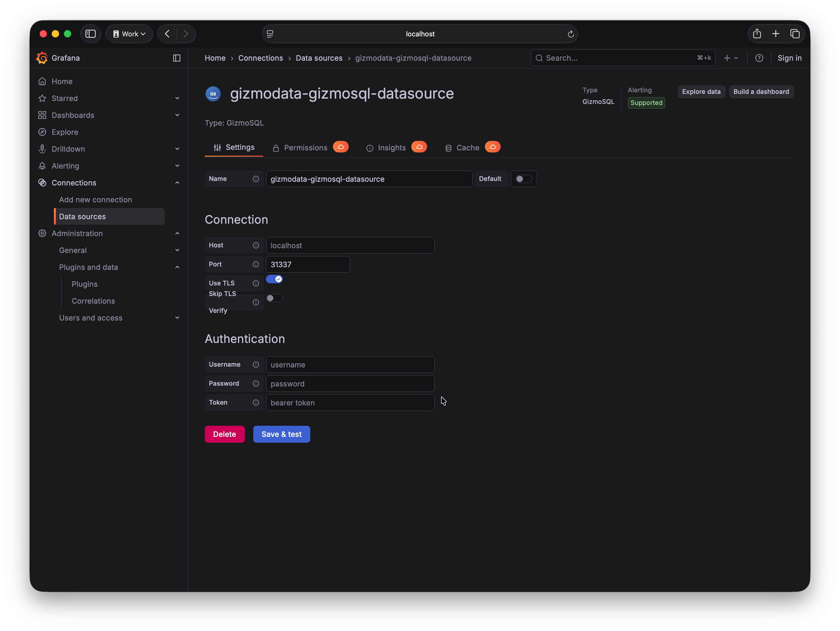Screen dimensions: 840x631
Task: Focus the bearer token input field
Action: point(350,403)
